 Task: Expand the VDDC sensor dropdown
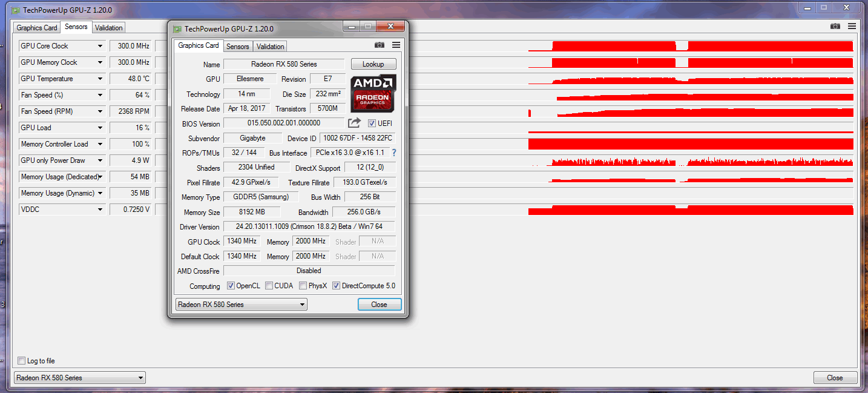coord(100,210)
